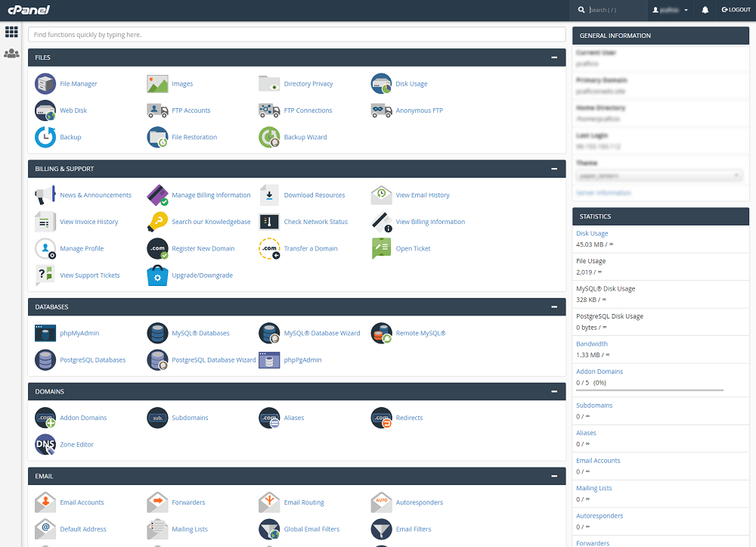Click the Addon Domains statistics link
756x547 pixels.
(x=600, y=371)
